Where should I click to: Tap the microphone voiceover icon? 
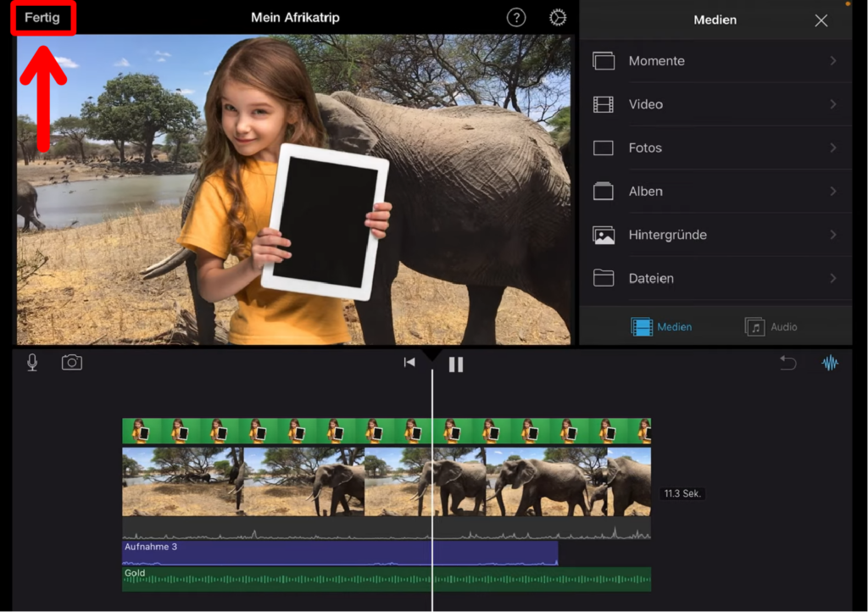[32, 363]
